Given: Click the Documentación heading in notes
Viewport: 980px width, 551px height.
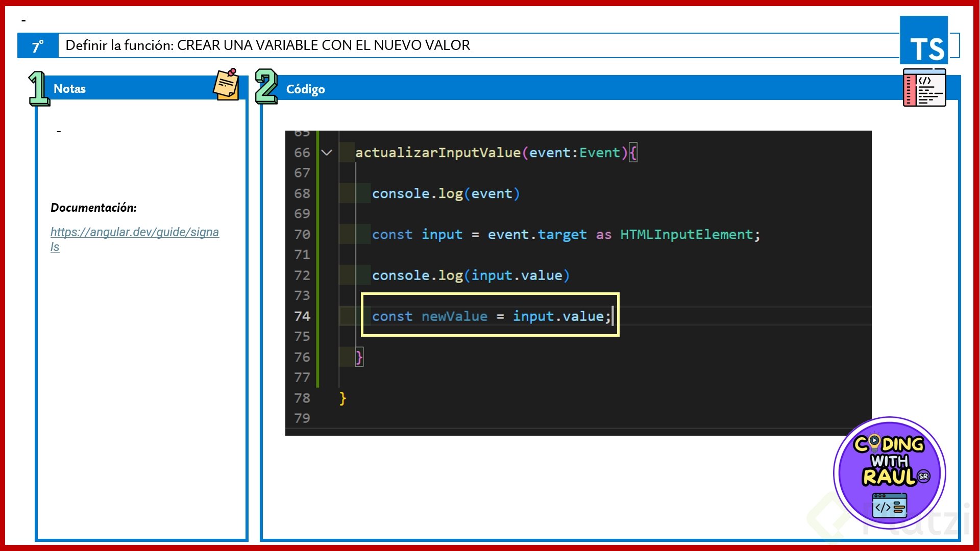Looking at the screenshot, I should click(94, 208).
